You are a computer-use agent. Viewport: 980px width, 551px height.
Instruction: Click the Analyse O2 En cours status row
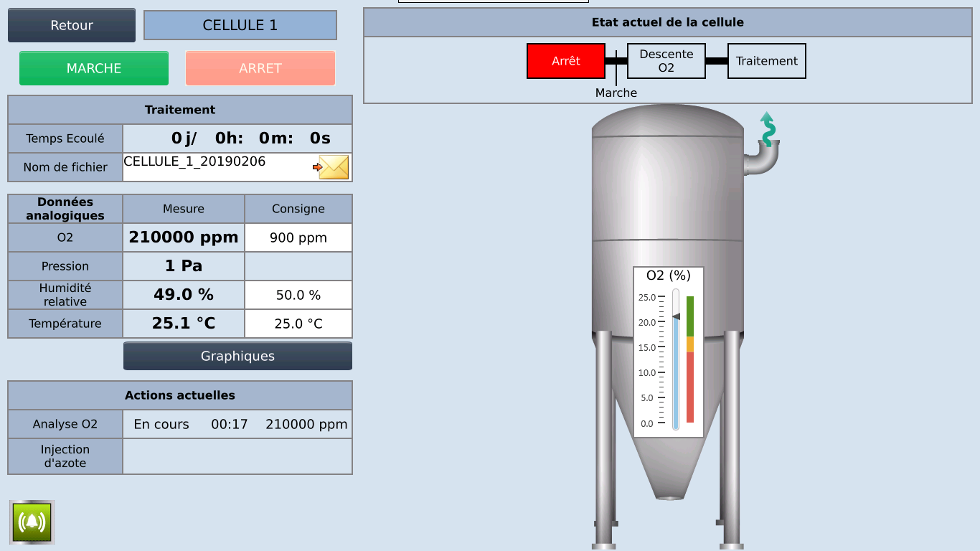(x=237, y=424)
